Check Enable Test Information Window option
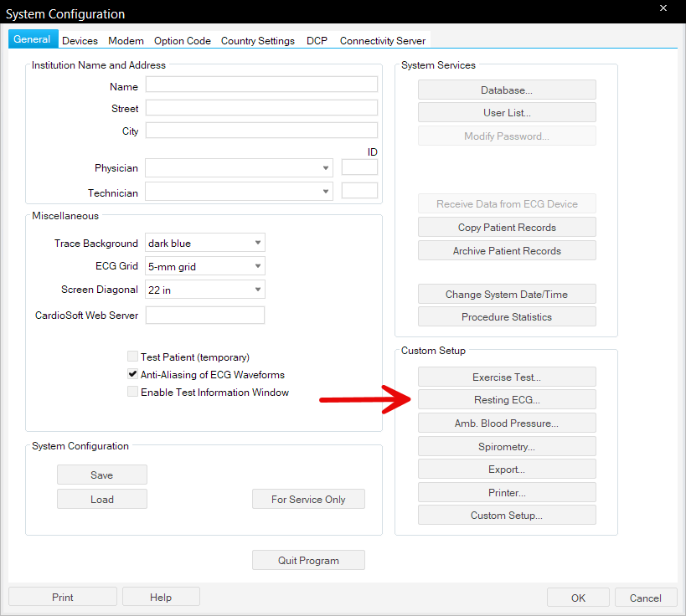This screenshot has width=686, height=616. tap(132, 393)
